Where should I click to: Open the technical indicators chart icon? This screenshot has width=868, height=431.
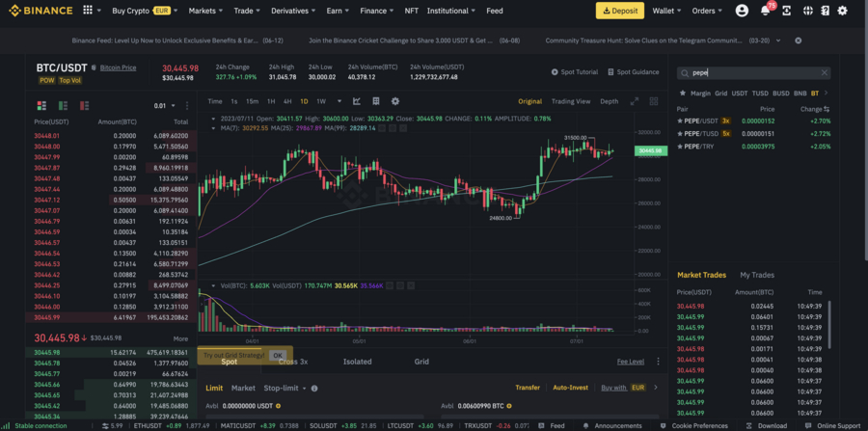(357, 101)
